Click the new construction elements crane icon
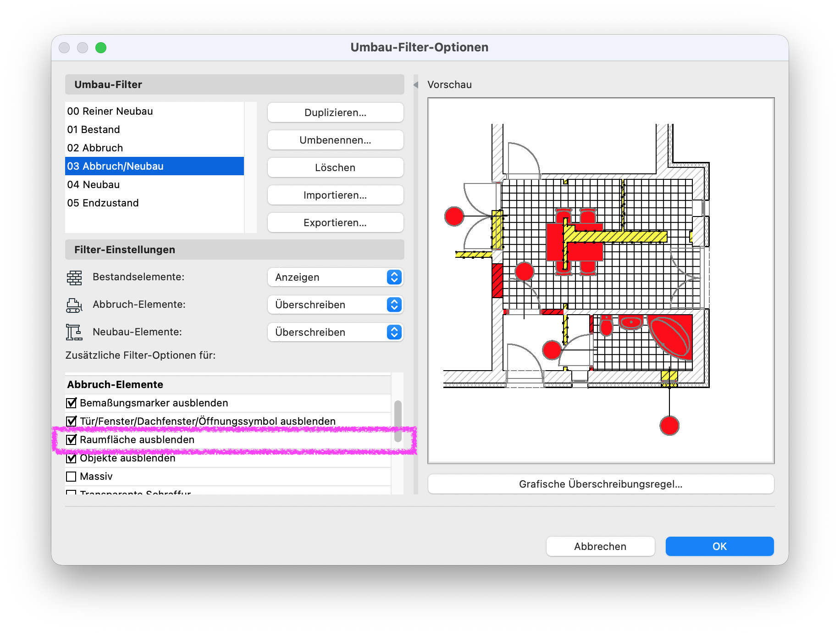 74,332
